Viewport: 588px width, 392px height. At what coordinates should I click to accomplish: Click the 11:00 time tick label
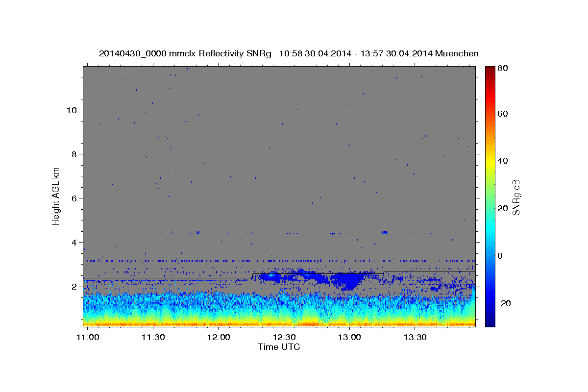(x=88, y=338)
